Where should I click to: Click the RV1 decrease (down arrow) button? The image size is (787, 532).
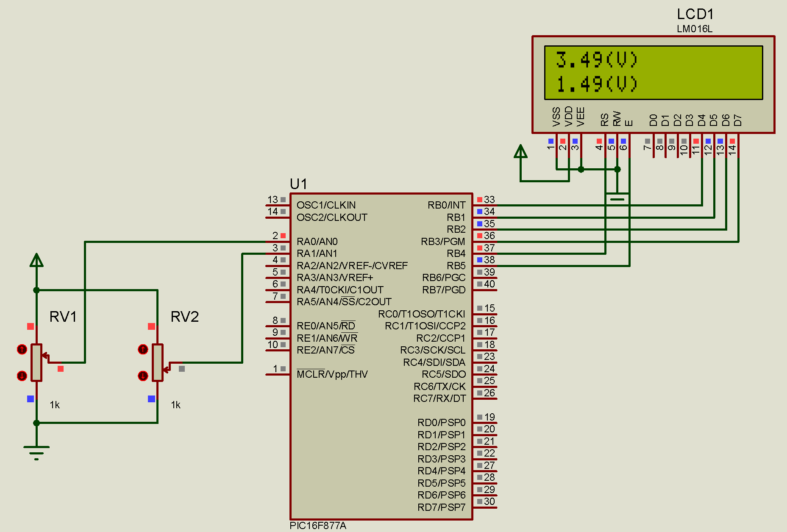tap(22, 376)
